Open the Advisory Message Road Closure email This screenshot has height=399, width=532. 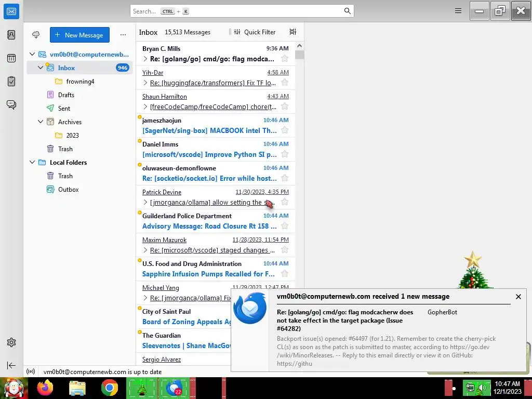[x=216, y=221]
